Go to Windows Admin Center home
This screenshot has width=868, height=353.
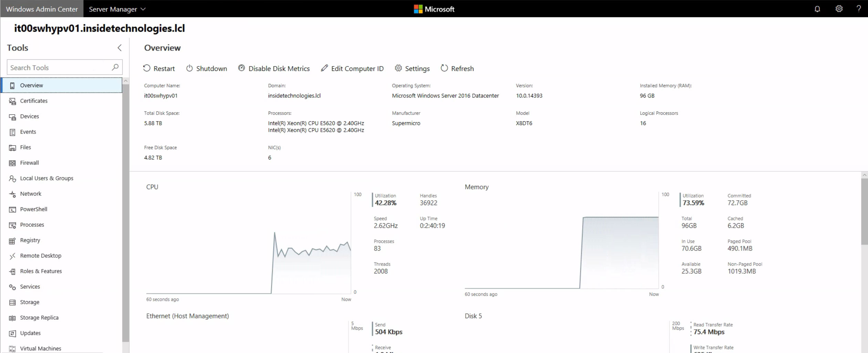click(x=42, y=9)
